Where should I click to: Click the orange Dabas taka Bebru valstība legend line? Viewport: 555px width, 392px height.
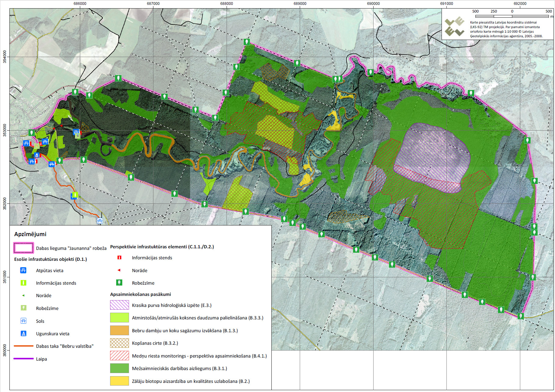pos(23,346)
